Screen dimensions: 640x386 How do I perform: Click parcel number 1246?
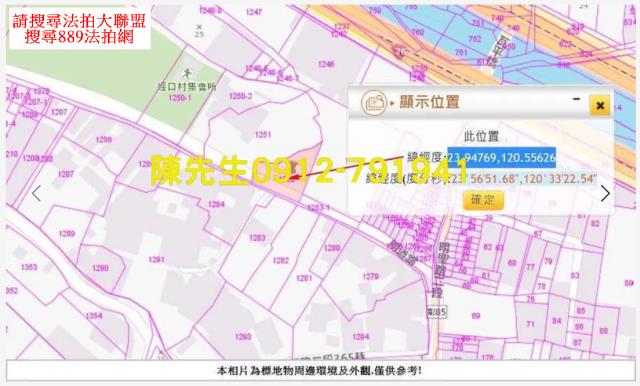coord(326,64)
